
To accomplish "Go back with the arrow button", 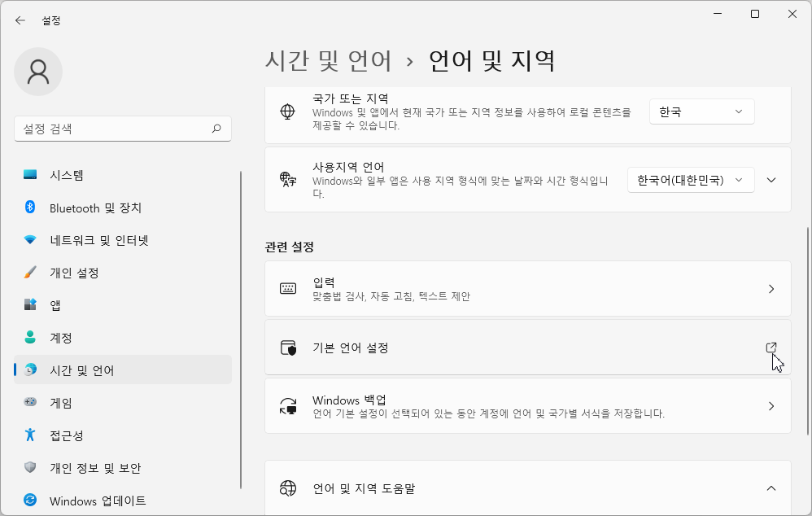I will click(x=20, y=20).
